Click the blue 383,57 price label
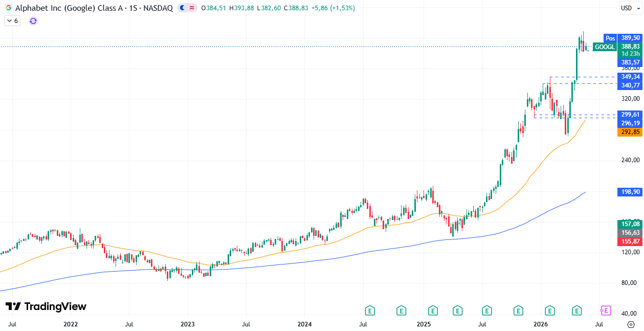644x331 pixels. (630, 62)
